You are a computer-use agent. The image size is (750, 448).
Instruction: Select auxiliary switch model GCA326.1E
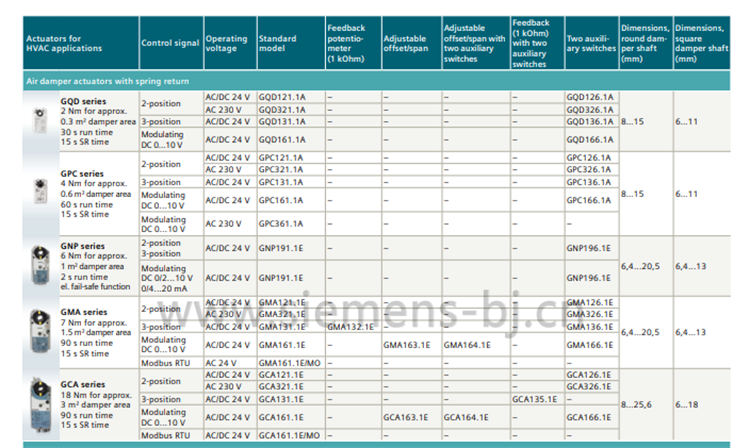(x=589, y=386)
